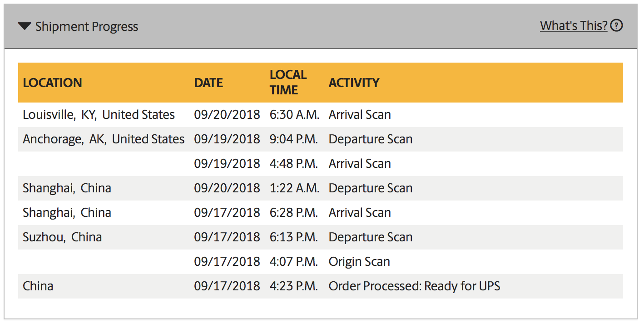Click the 6:28 P.M. Shanghai Arrival Scan

coord(360,213)
